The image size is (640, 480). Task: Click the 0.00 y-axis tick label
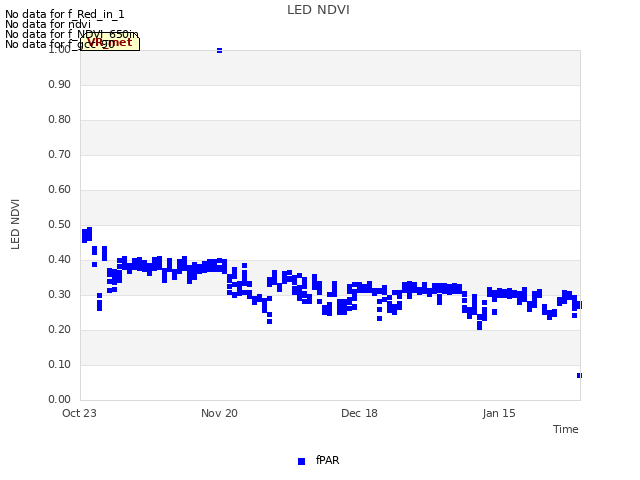[x=59, y=399]
